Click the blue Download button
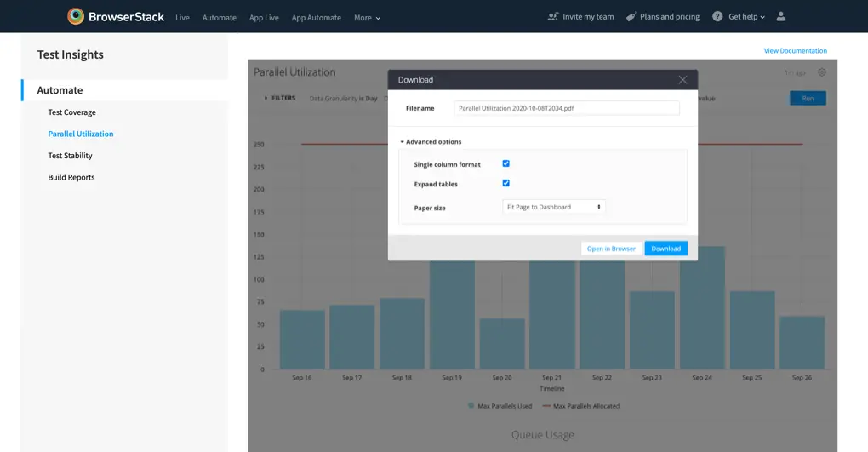This screenshot has width=868, height=452. [x=665, y=249]
